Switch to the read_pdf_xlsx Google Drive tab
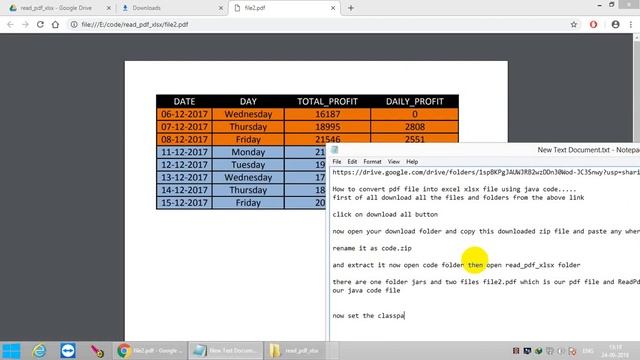 click(57, 8)
